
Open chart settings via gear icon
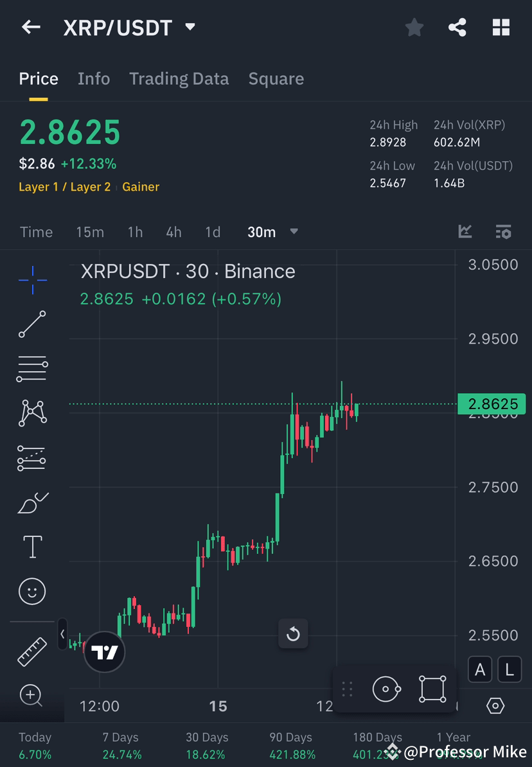click(495, 705)
